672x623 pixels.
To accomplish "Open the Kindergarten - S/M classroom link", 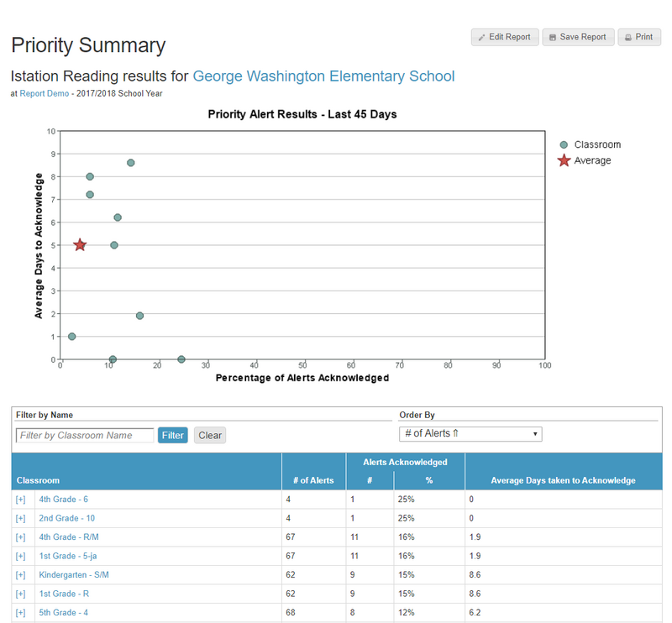I will tap(74, 575).
